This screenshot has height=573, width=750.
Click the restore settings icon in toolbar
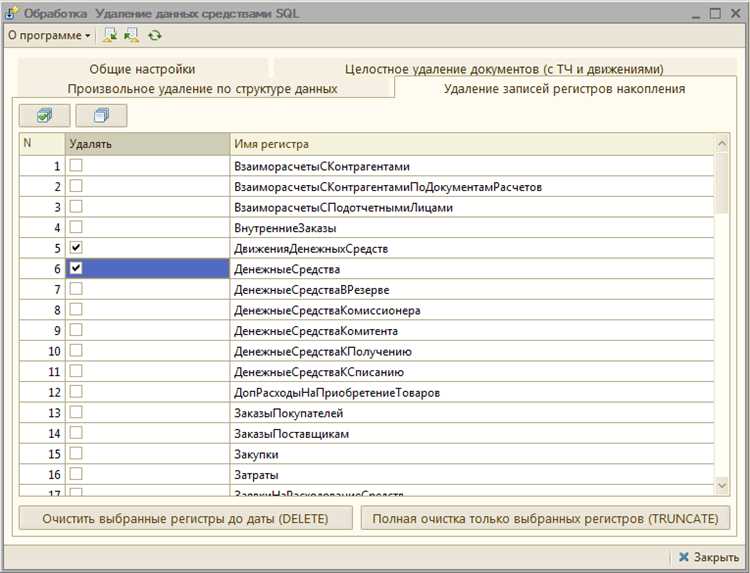[x=109, y=35]
